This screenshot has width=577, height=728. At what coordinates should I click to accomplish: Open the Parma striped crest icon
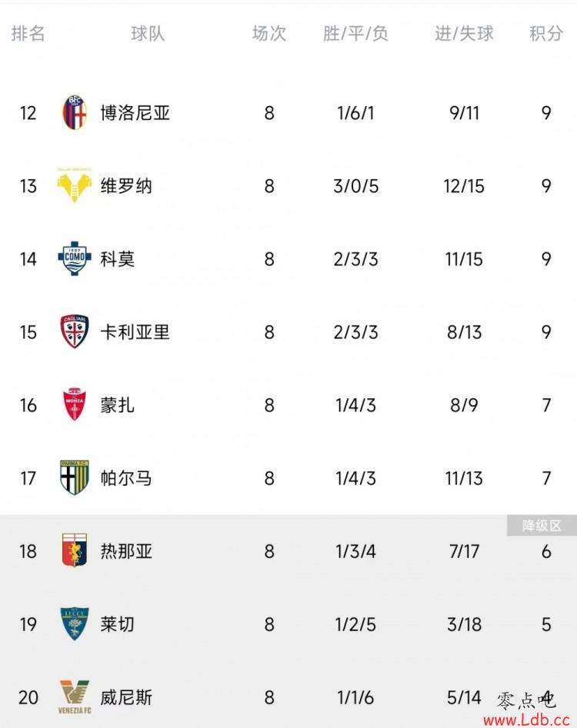(x=75, y=478)
